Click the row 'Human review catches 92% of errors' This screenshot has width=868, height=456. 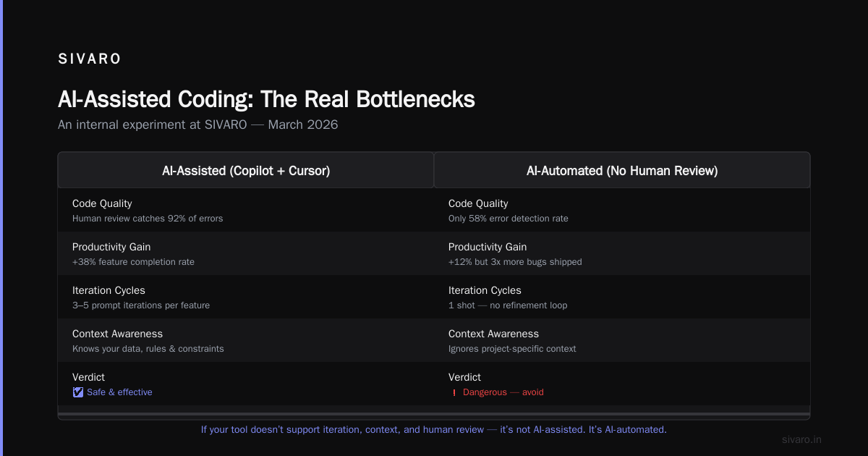click(246, 210)
